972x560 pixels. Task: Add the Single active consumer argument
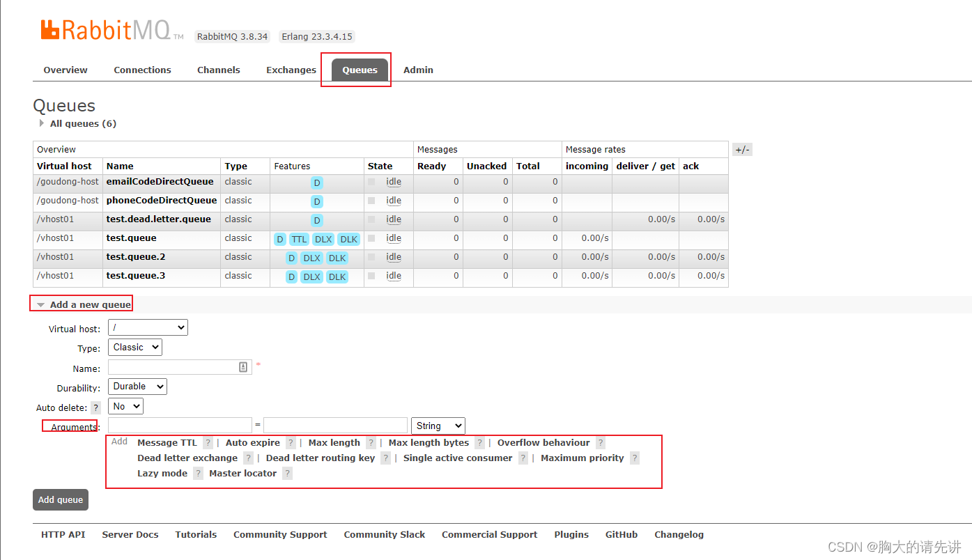[458, 458]
